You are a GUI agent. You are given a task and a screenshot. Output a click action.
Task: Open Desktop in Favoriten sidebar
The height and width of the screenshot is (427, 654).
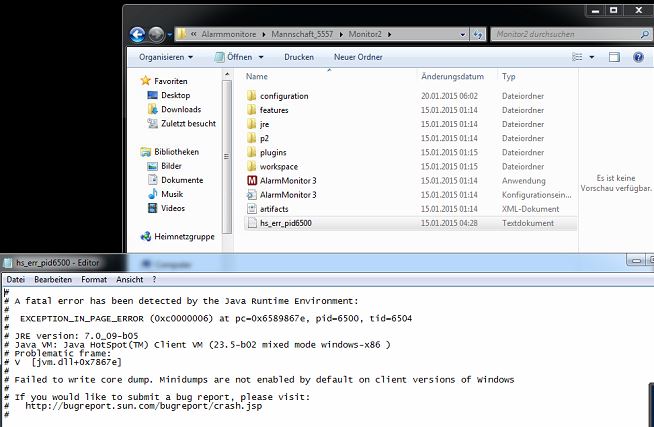pos(175,95)
